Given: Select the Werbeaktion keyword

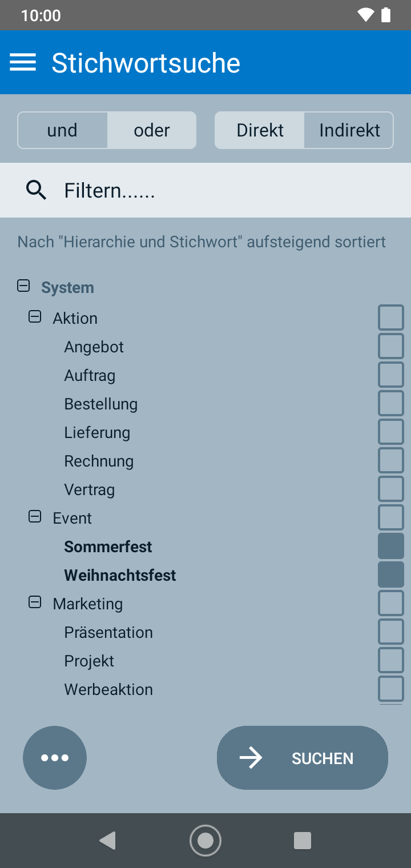Looking at the screenshot, I should coord(390,689).
